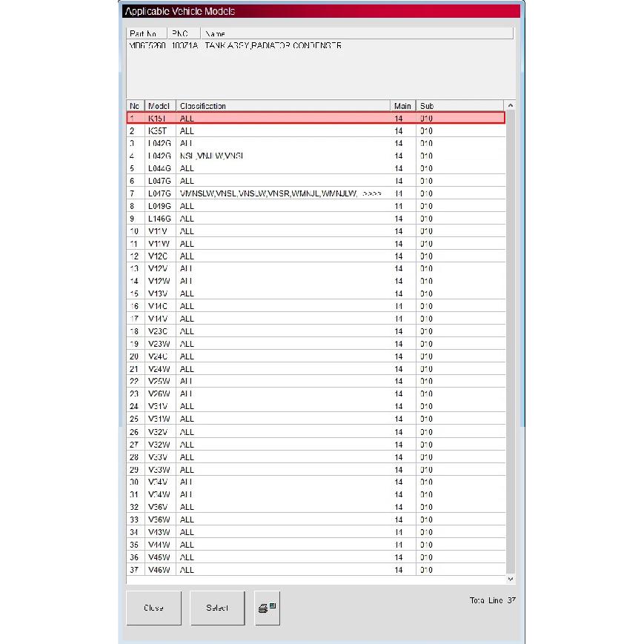Select row 10 model V11V
This screenshot has width=644, height=644.
click(x=316, y=231)
